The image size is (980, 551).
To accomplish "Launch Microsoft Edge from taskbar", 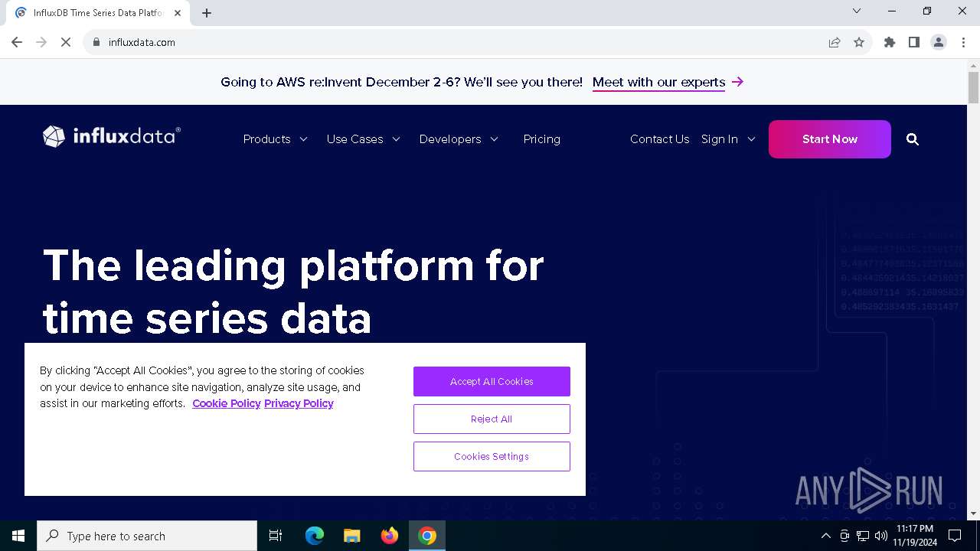I will [315, 536].
